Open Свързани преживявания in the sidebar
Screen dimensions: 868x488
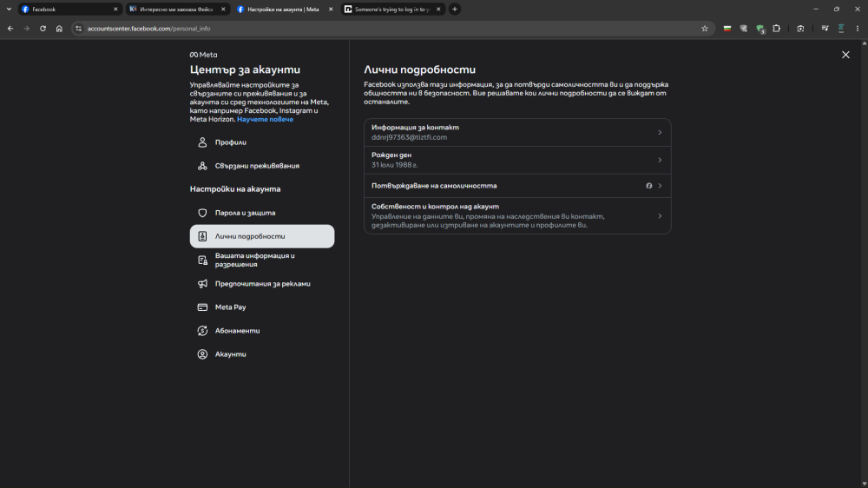click(x=262, y=166)
